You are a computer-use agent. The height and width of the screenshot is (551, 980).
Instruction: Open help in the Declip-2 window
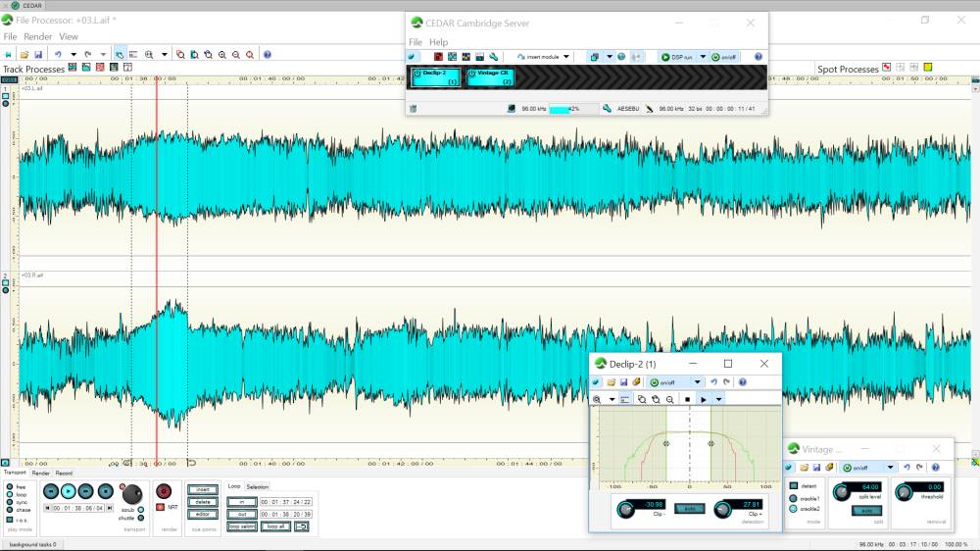743,382
